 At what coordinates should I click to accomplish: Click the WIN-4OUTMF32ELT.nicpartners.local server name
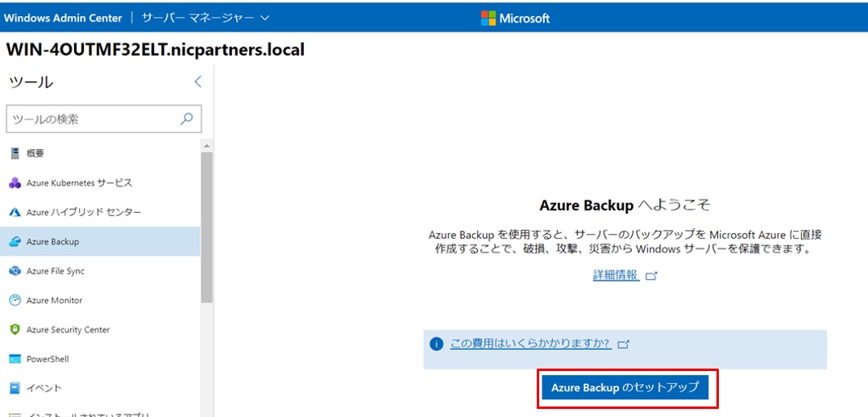[156, 49]
